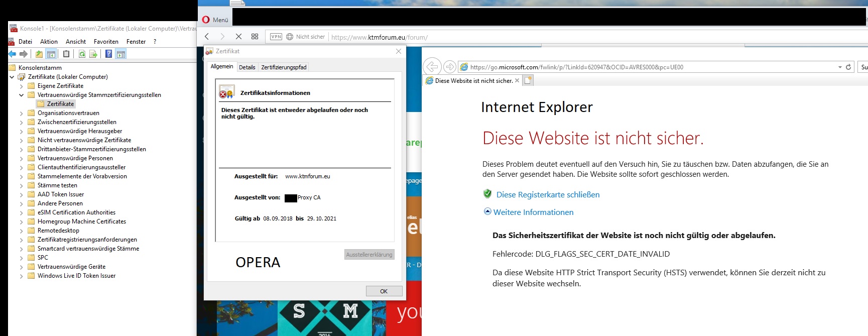Switch to Details tab in Zertifikat dialog
Viewport: 868px width, 336px height.
(247, 67)
